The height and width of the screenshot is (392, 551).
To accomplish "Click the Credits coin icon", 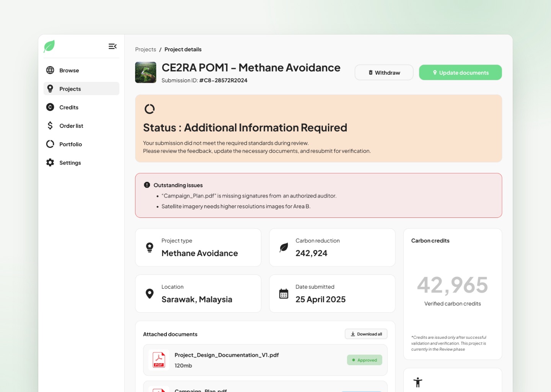I will click(x=50, y=107).
